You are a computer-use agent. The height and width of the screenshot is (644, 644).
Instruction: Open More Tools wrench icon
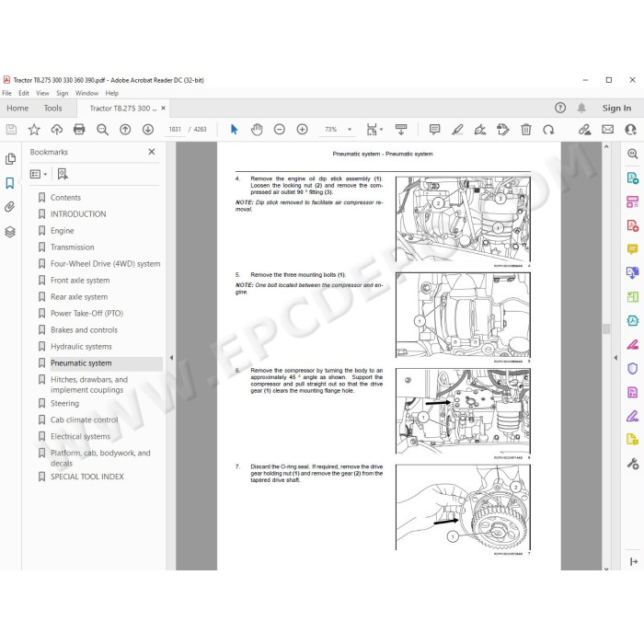[633, 464]
